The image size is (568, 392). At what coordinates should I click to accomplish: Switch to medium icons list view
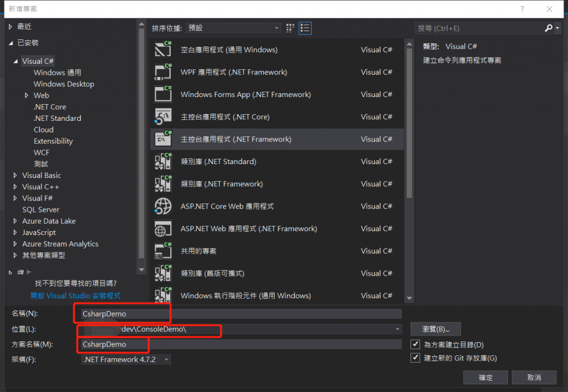coord(305,28)
